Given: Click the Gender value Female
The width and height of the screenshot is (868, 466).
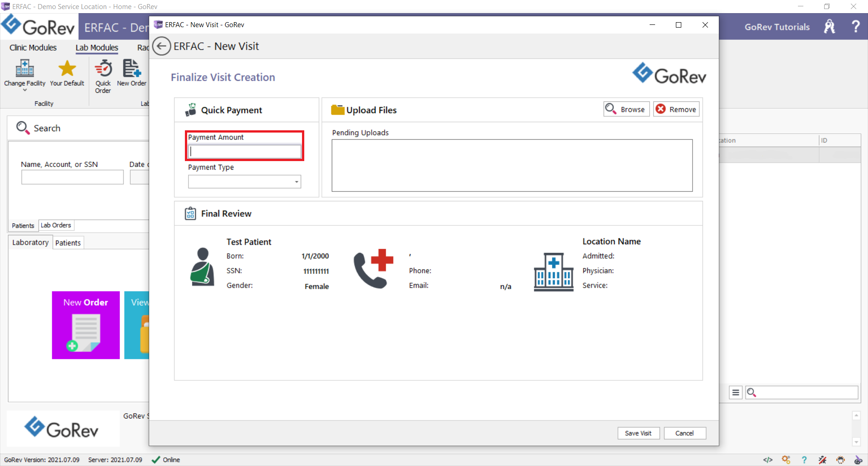Looking at the screenshot, I should pyautogui.click(x=316, y=286).
